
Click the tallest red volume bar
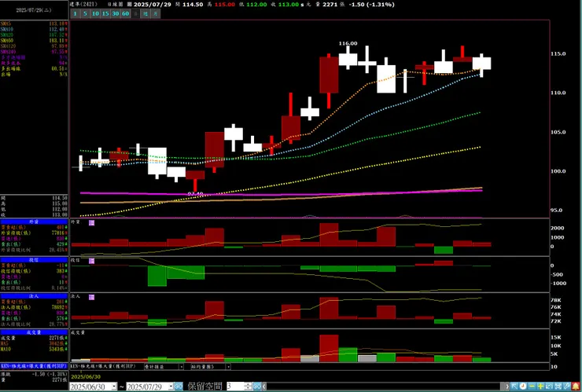pos(329,348)
